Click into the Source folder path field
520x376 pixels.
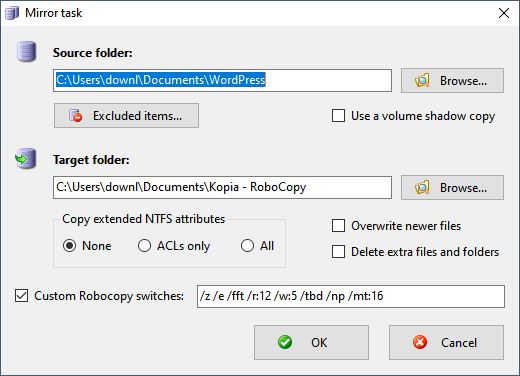click(x=222, y=80)
